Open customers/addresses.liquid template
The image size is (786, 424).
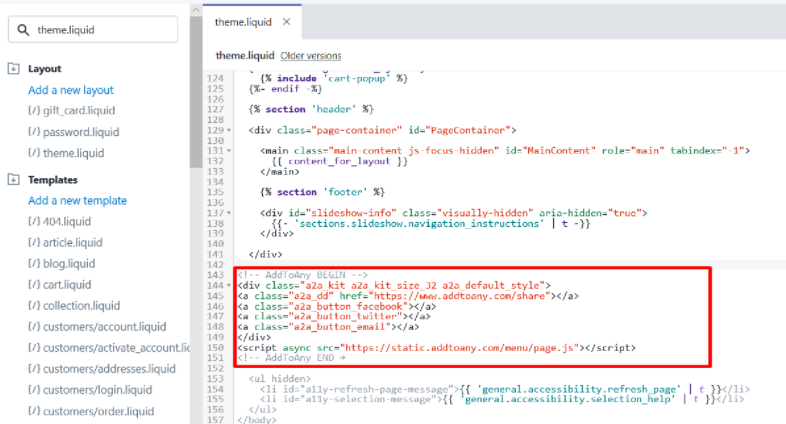pos(109,369)
